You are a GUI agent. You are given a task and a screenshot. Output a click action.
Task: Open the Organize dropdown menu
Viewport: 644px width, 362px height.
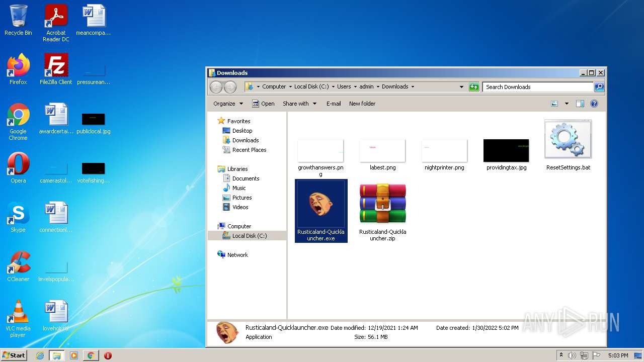[228, 104]
